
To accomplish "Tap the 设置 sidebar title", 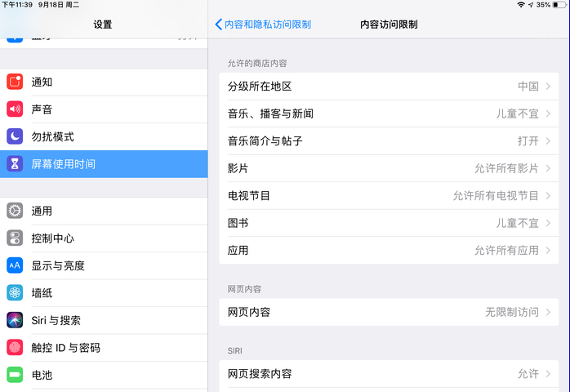I will pyautogui.click(x=103, y=24).
